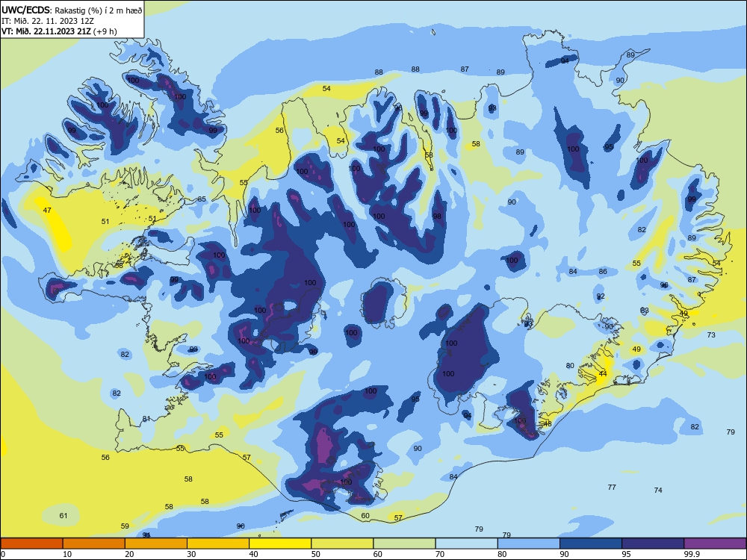Click the humidity value '77' on the map
This screenshot has width=747, height=560.
point(613,487)
